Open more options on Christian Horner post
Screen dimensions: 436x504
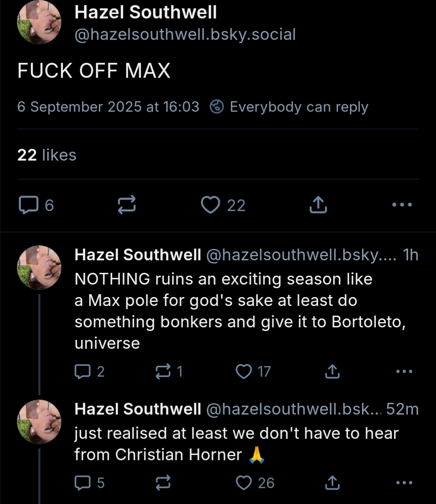click(x=404, y=483)
